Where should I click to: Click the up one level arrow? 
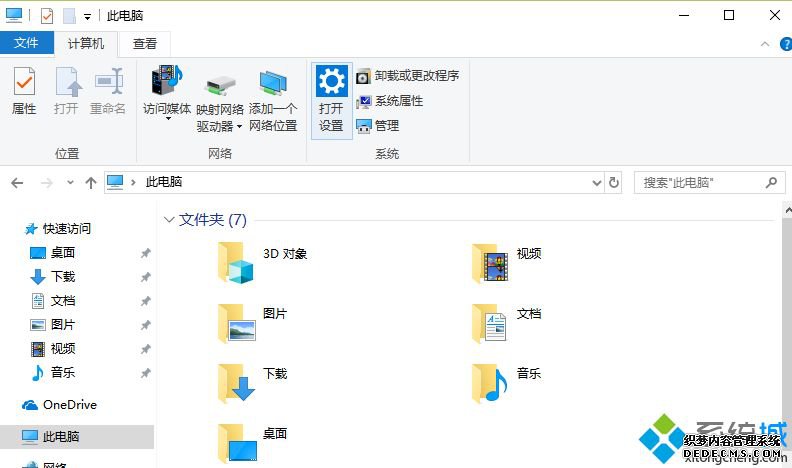coord(91,183)
